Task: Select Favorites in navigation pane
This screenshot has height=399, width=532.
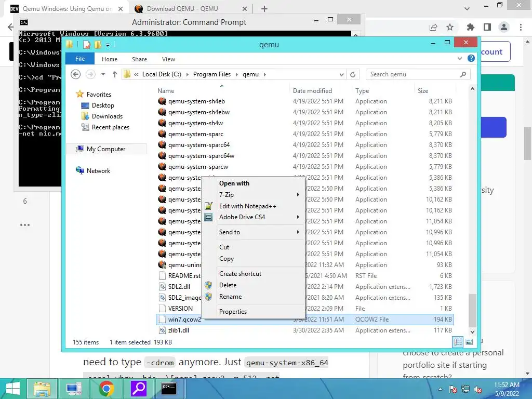Action: (x=99, y=95)
